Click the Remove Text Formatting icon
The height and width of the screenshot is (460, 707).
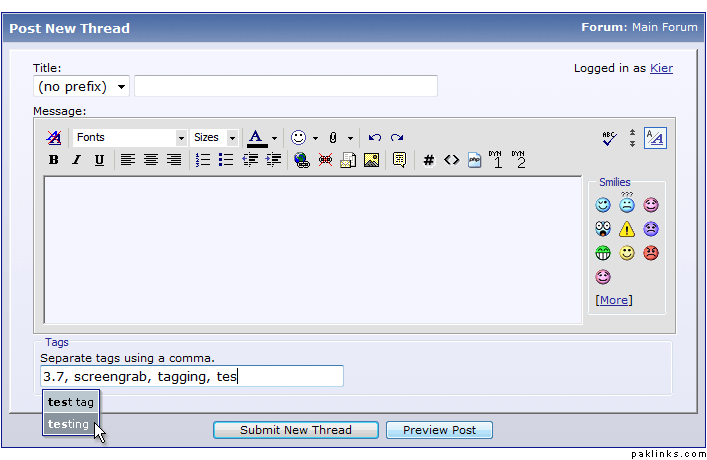coord(54,138)
